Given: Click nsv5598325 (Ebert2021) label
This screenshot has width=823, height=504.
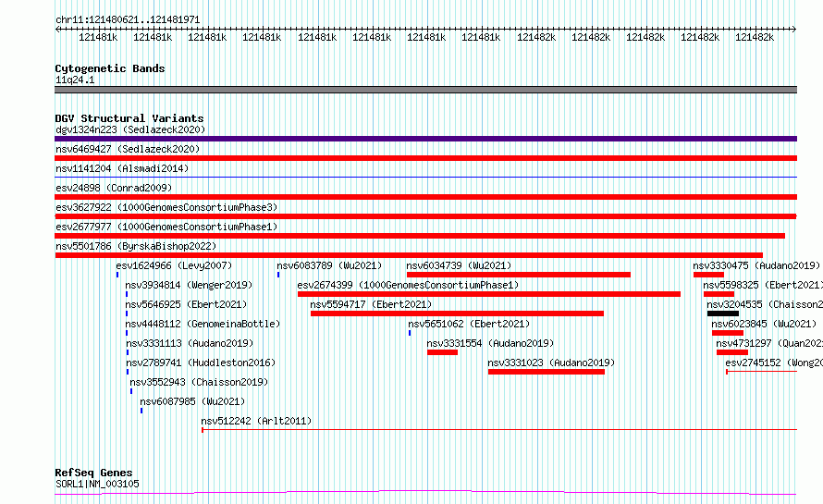Looking at the screenshot, I should pyautogui.click(x=763, y=285).
